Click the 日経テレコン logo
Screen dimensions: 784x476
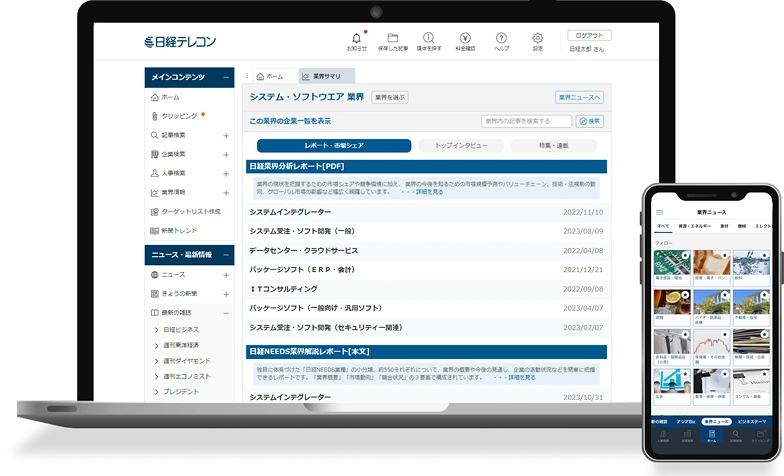point(180,42)
